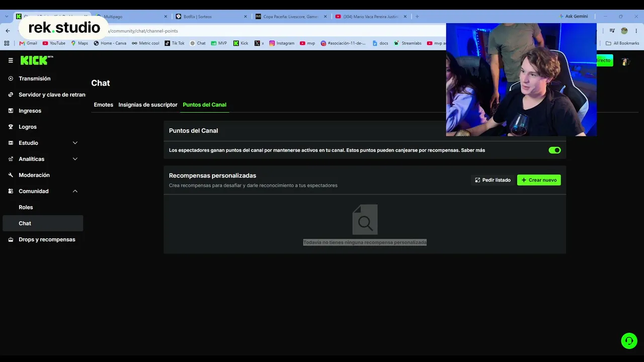Open the green support chat bubble
The image size is (644, 362).
pos(629,341)
